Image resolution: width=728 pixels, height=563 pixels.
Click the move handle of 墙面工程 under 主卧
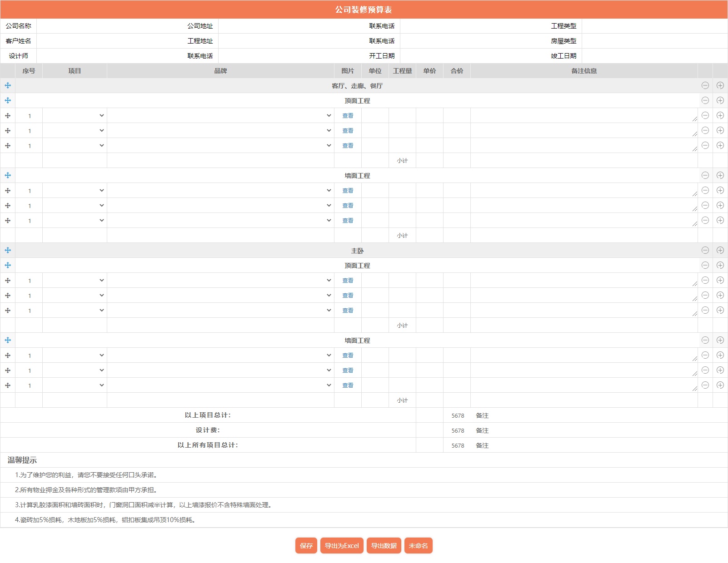point(8,340)
